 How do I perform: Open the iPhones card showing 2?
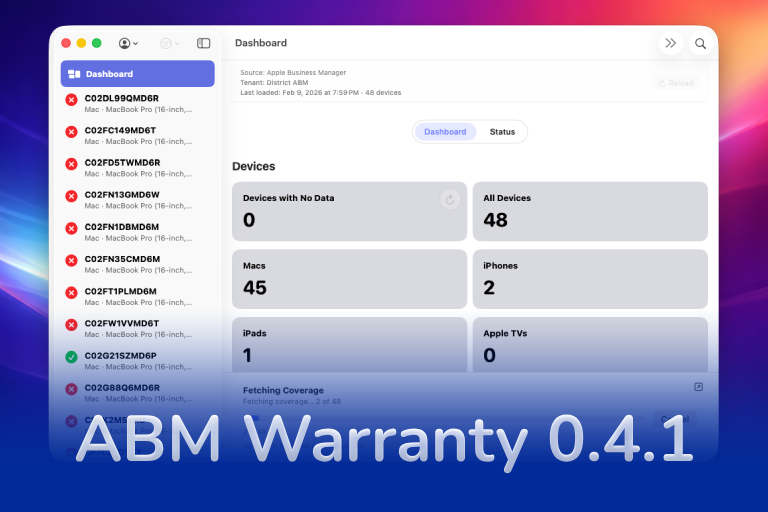pyautogui.click(x=590, y=279)
